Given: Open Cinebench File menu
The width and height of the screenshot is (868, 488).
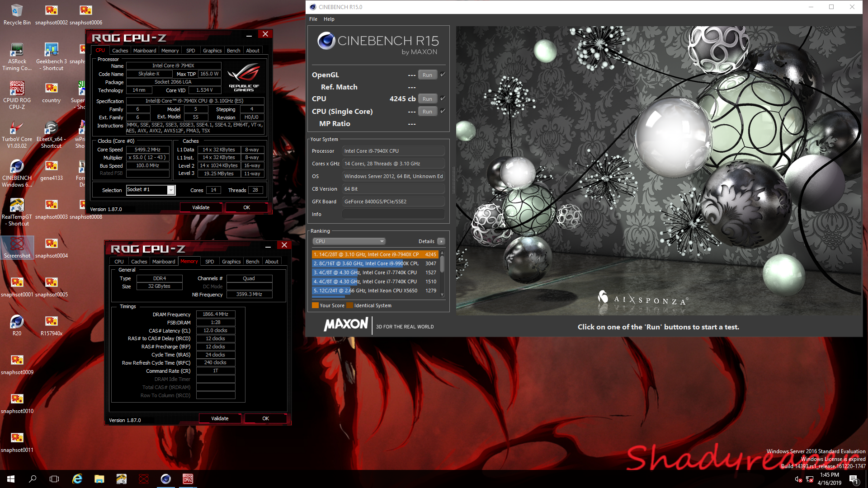Looking at the screenshot, I should (313, 19).
